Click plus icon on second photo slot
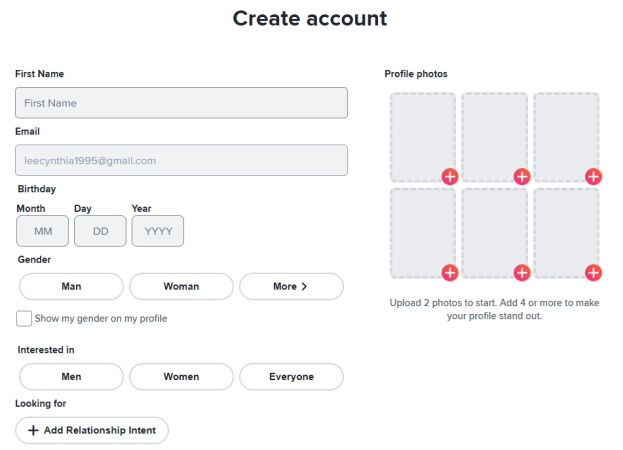Screen dimensions: 623x450 pyautogui.click(x=522, y=177)
